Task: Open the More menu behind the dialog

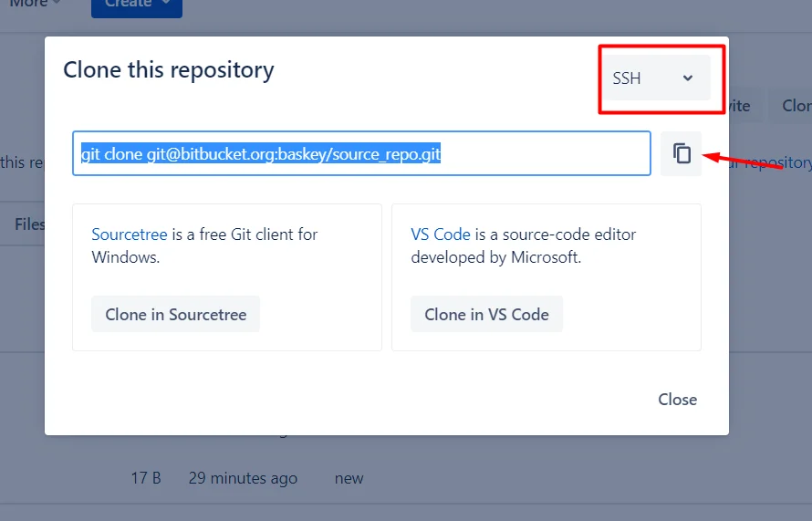Action: (36, 5)
